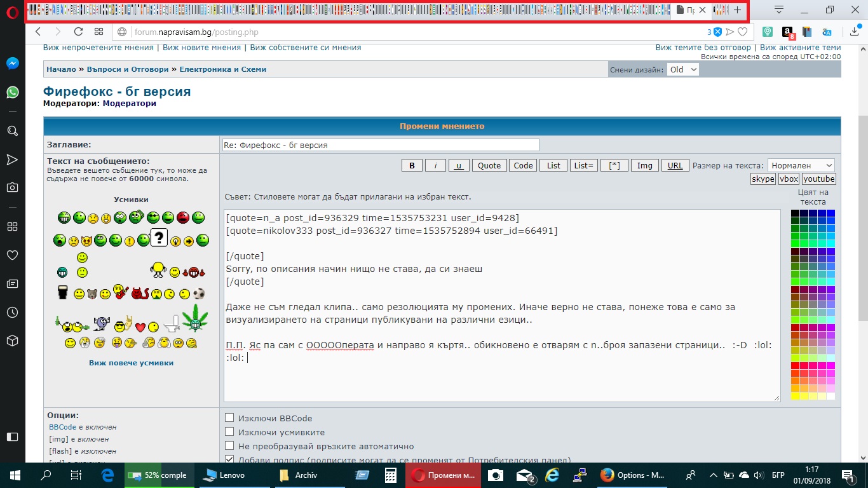The width and height of the screenshot is (868, 488).
Task: Open History clock icon in sidebar
Action: tap(12, 313)
